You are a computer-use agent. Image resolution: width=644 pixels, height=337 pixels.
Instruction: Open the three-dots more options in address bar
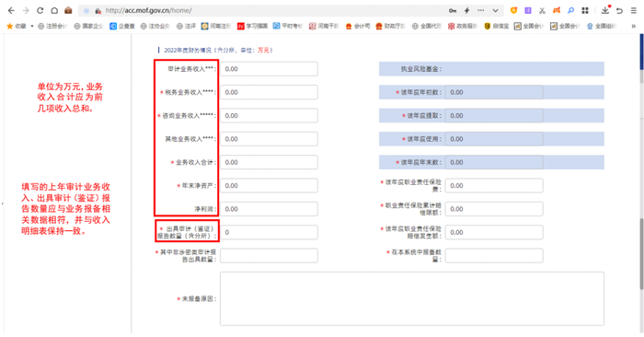[x=481, y=10]
